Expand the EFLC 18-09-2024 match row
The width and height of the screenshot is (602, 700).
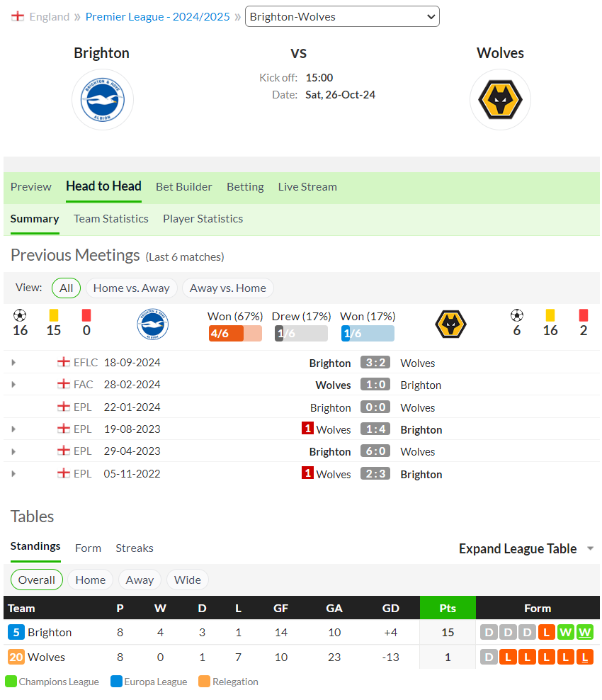pyautogui.click(x=13, y=363)
